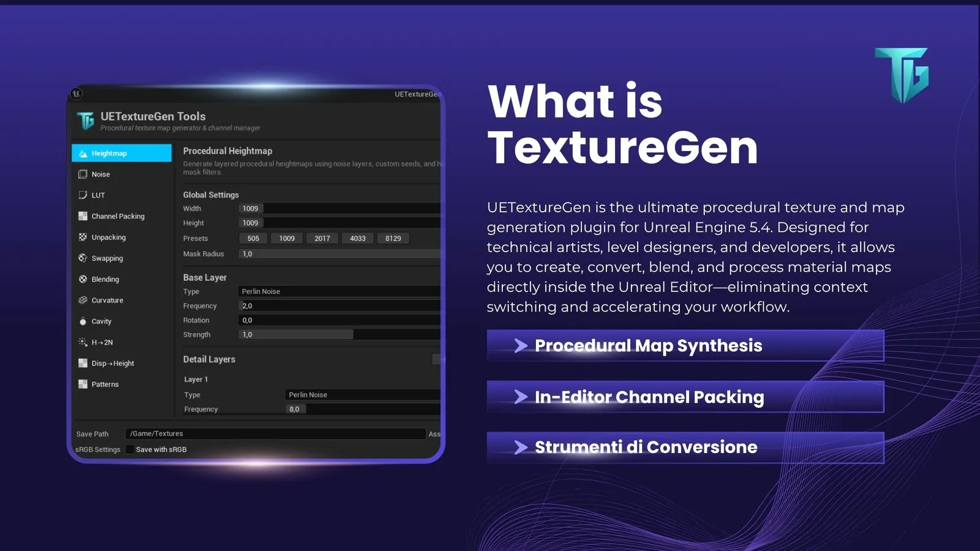Click the Strumenti di Conversione banner

click(685, 448)
